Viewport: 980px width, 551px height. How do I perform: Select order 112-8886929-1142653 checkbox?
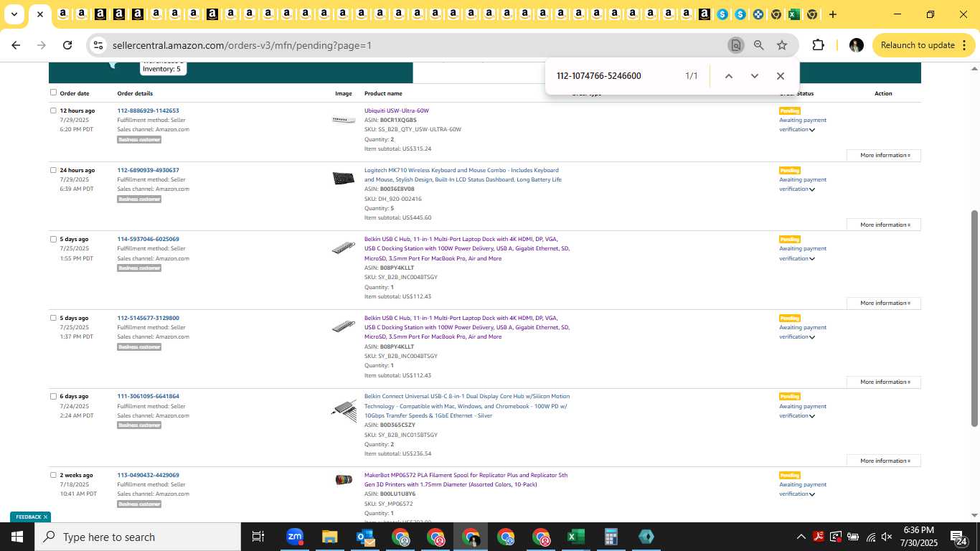[53, 110]
